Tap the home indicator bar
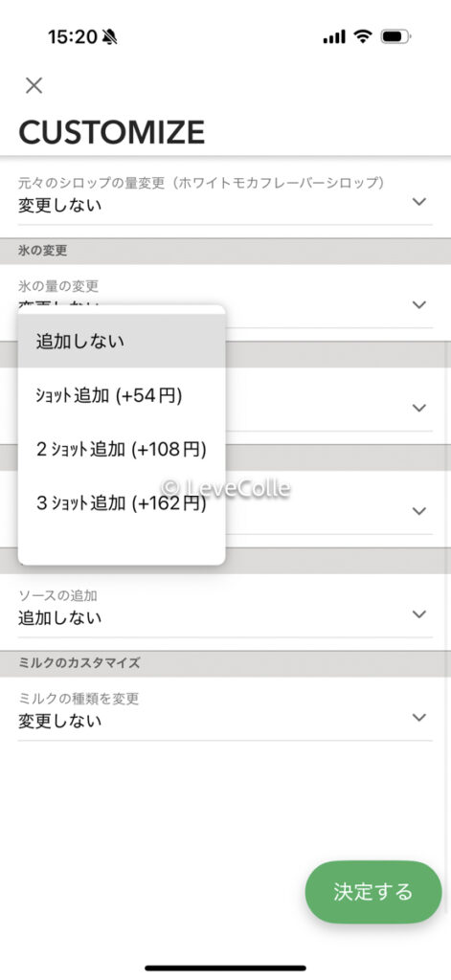The height and width of the screenshot is (980, 451). tap(225, 969)
